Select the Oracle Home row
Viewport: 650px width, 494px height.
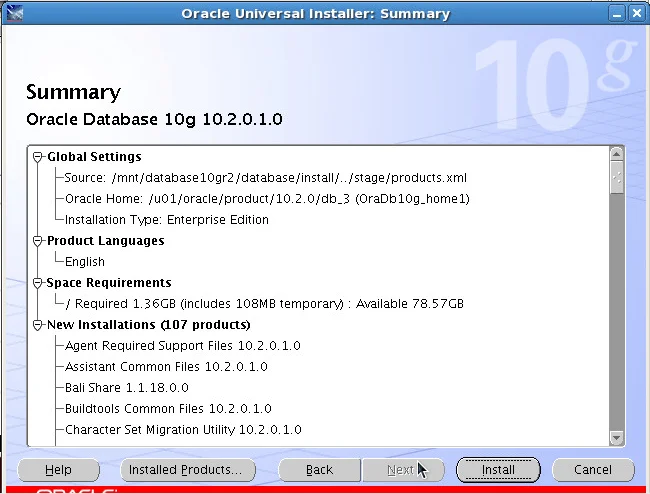[267, 199]
